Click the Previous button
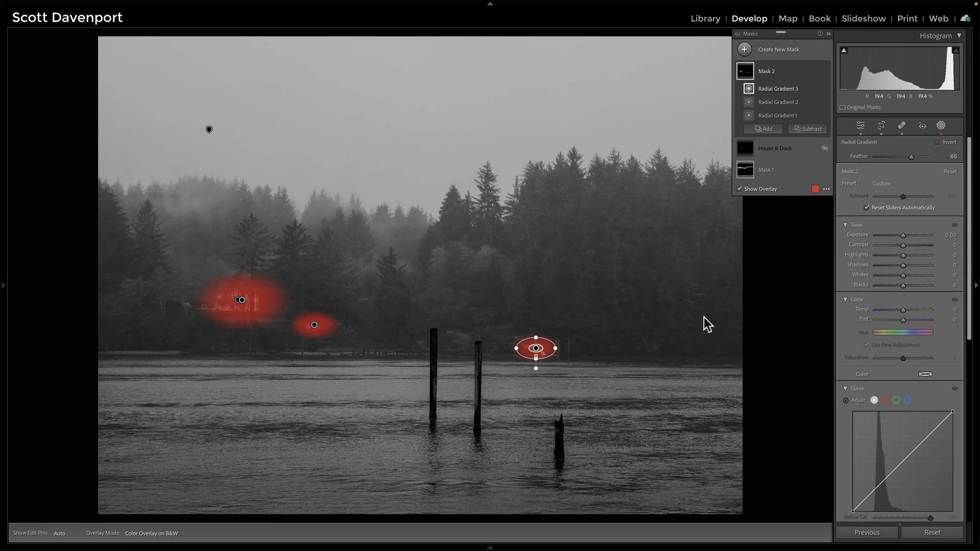 (x=867, y=532)
